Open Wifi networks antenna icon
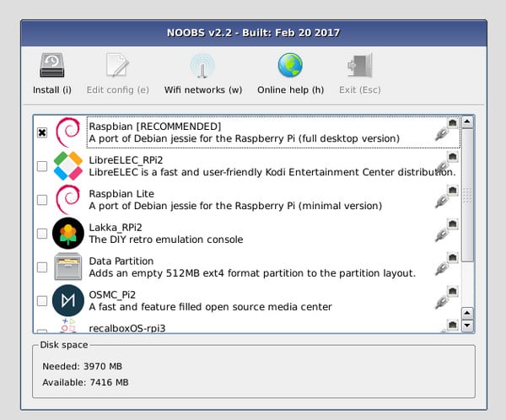This screenshot has height=420, width=506. pyautogui.click(x=202, y=66)
